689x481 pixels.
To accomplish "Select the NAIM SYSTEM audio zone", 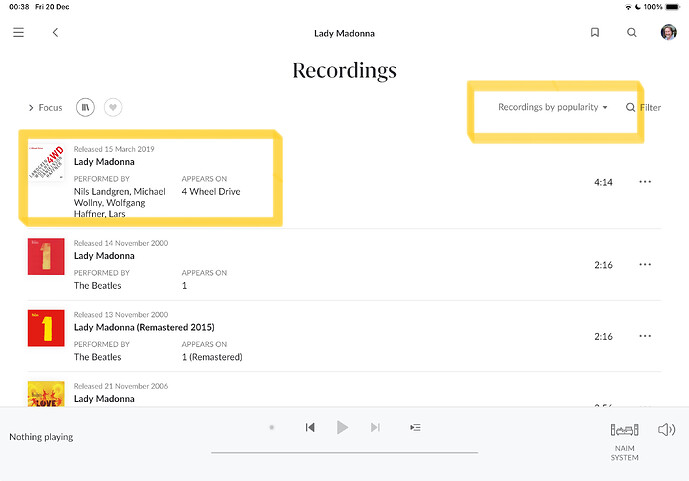I will pos(624,441).
